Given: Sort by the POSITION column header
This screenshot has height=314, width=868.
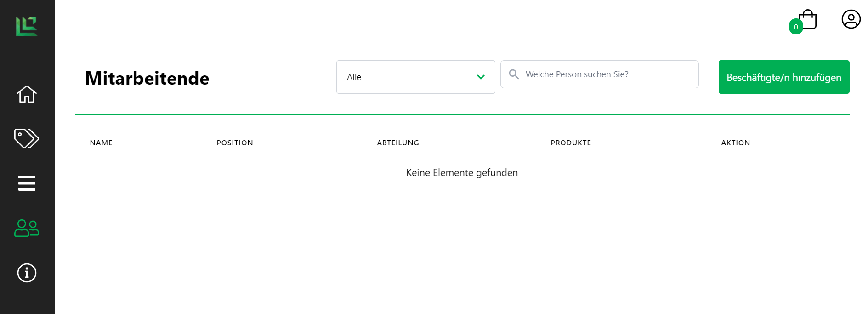Looking at the screenshot, I should 235,143.
